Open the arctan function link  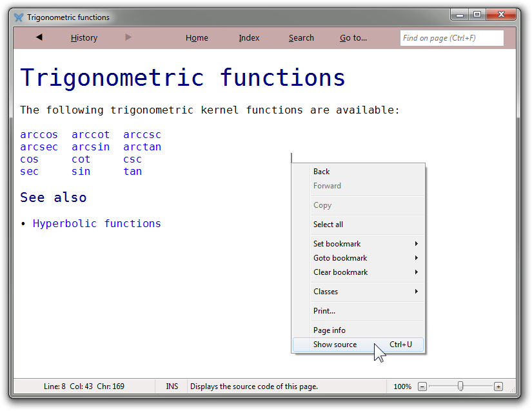142,147
